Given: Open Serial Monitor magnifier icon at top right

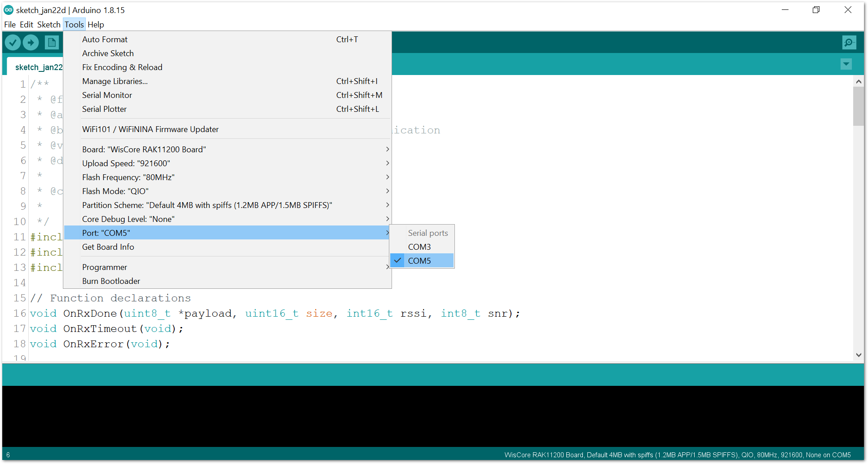Looking at the screenshot, I should click(849, 43).
